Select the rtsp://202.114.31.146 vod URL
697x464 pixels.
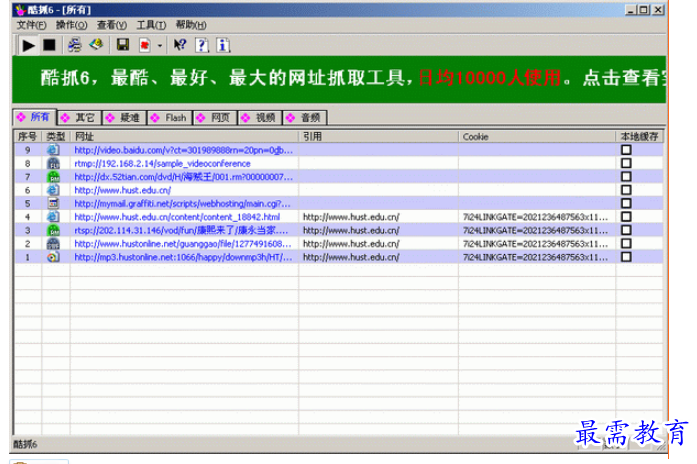click(181, 230)
